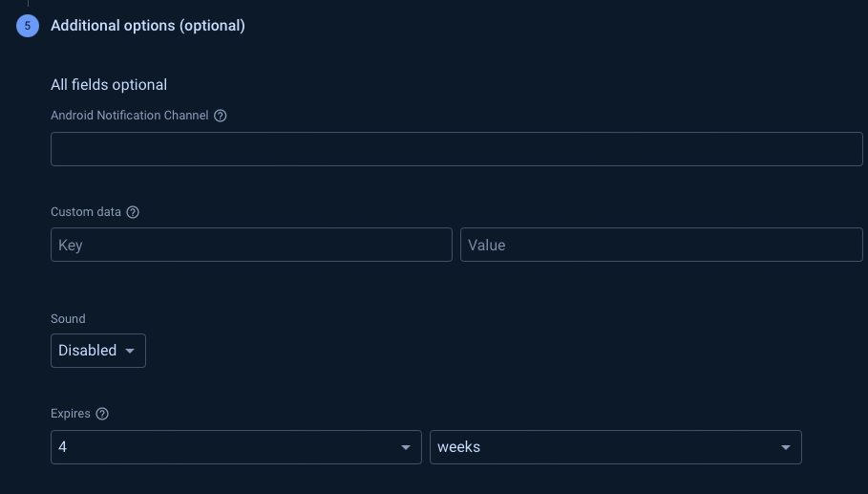Focus the Android Notification Channel field
Viewport: 868px width, 494px height.
pyautogui.click(x=456, y=149)
